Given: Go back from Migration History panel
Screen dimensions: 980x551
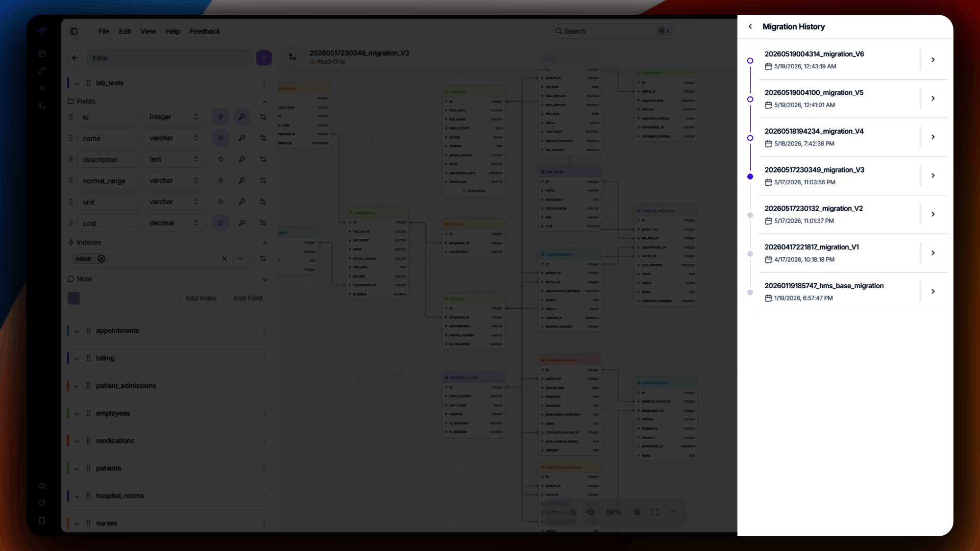Looking at the screenshot, I should pos(750,27).
